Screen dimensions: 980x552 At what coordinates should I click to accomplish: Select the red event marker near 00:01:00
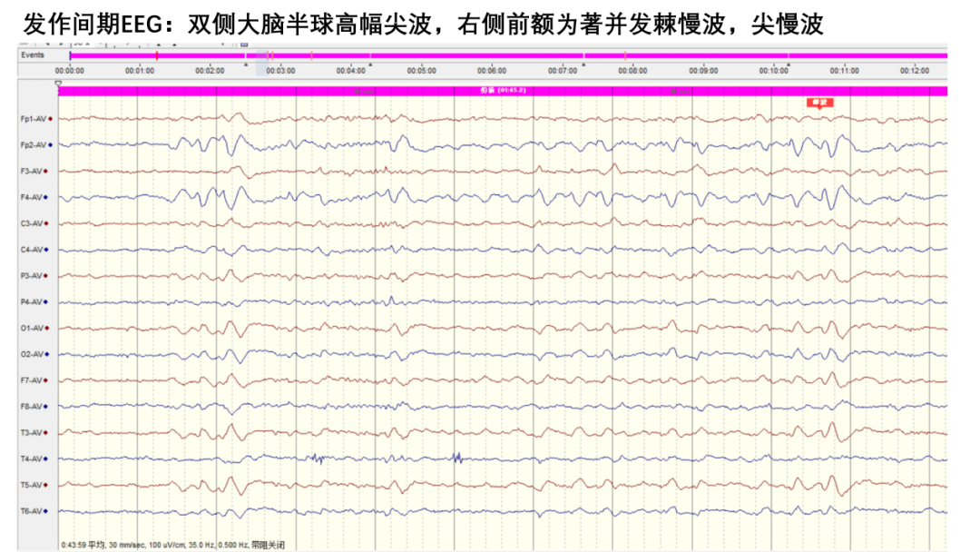pos(156,55)
